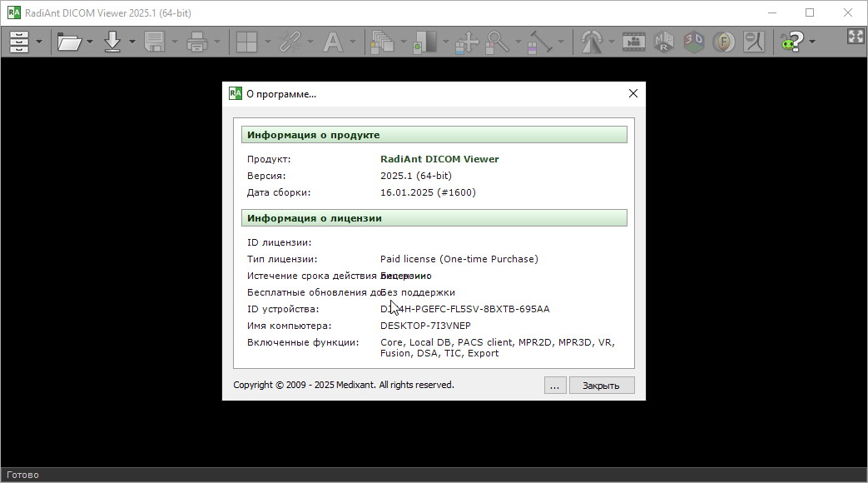Click the Paid license (One-time Purchase) value
868x483 pixels.
(x=459, y=259)
